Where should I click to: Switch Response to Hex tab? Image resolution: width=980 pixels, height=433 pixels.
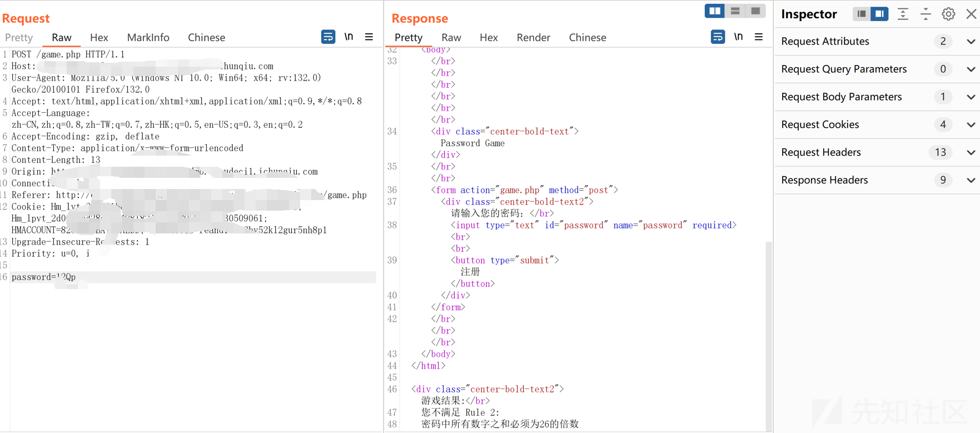(489, 37)
